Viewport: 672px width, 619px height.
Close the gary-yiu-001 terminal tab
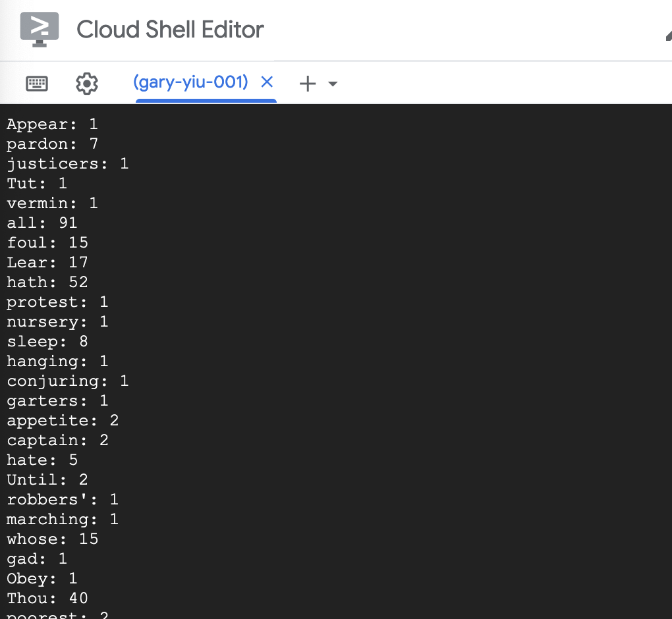[x=267, y=82]
